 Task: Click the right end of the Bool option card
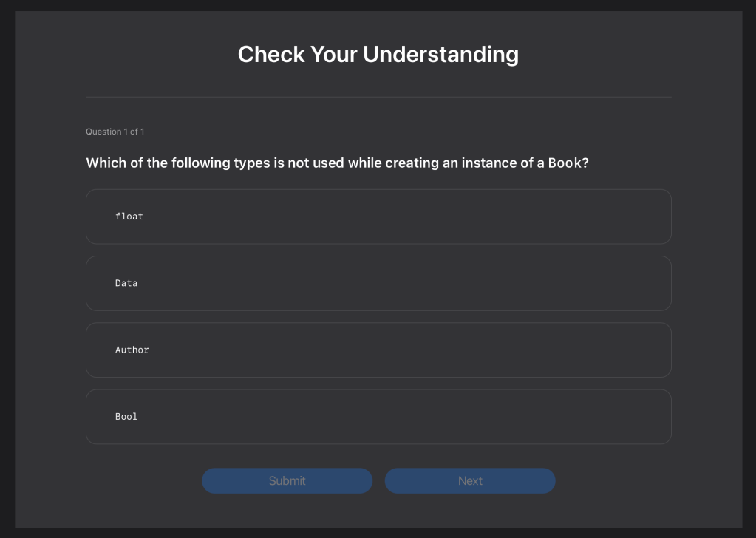[x=650, y=417]
